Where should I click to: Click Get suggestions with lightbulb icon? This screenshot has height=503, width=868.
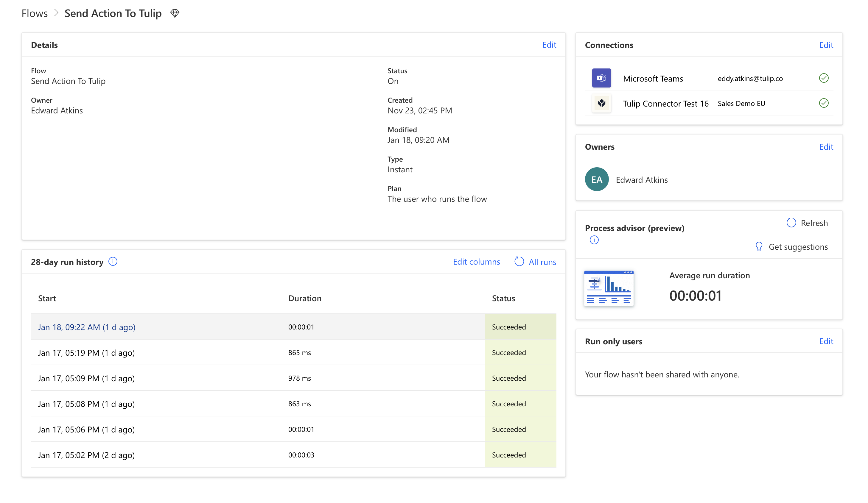[791, 247]
